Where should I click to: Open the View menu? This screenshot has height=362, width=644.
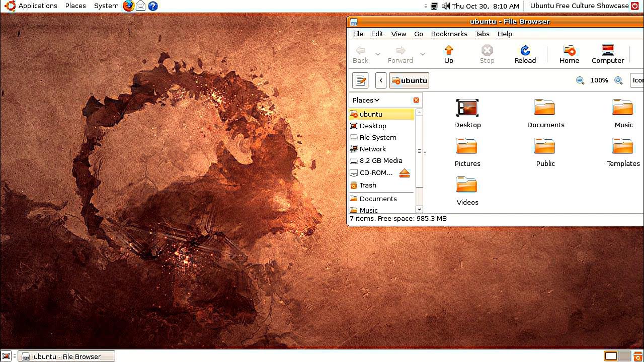click(398, 34)
